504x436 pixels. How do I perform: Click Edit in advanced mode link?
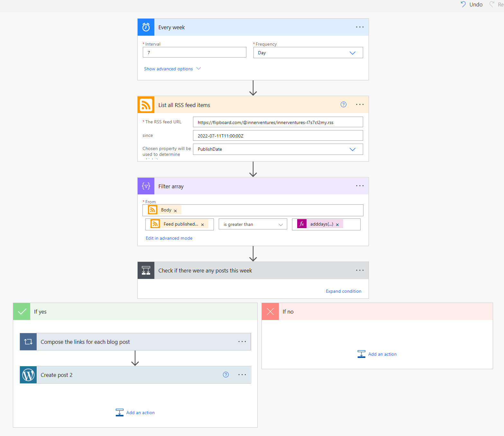[169, 238]
